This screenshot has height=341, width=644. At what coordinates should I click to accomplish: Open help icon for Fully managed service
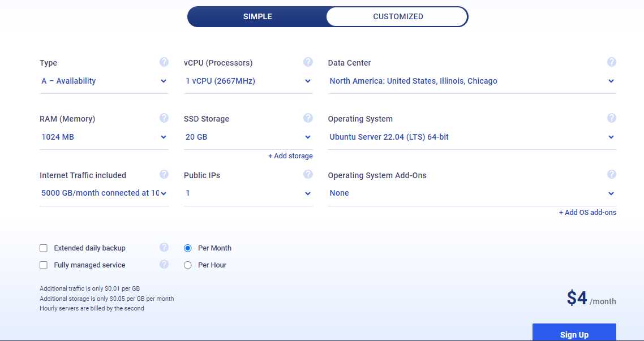pos(164,264)
